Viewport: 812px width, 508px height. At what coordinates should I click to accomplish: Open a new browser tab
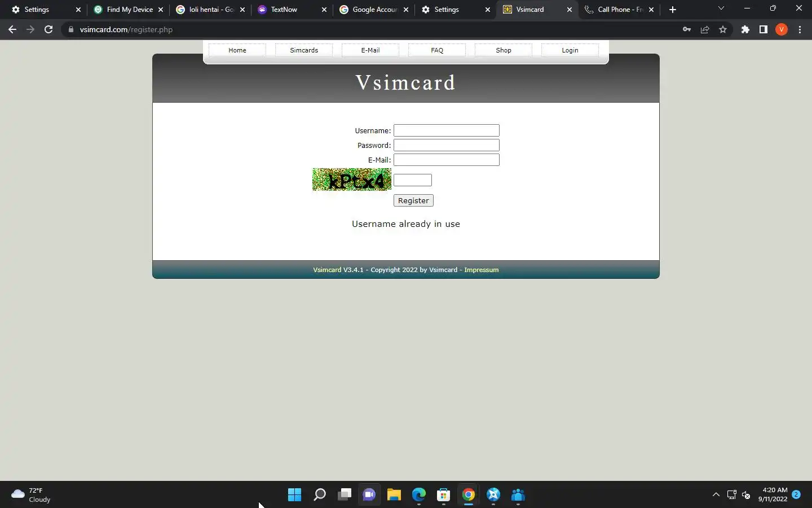(x=673, y=10)
